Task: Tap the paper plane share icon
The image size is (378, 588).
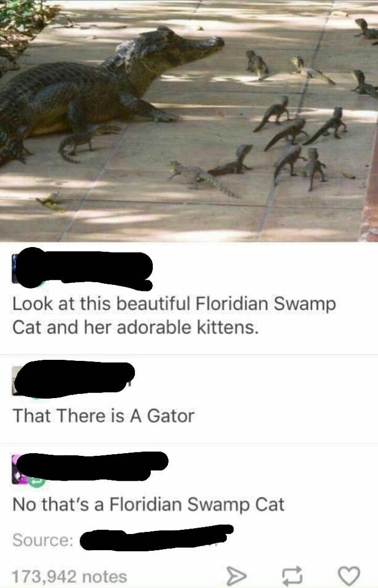Action: click(x=237, y=576)
